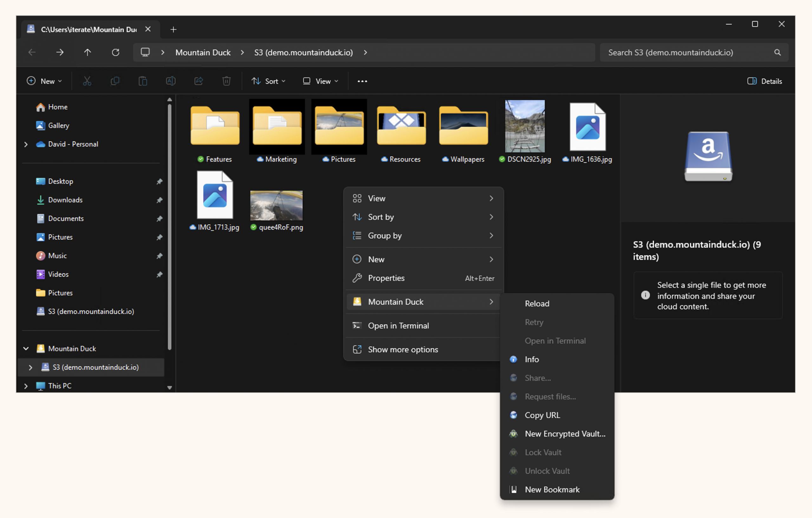Click S3 (demo.mountainduck.io) breadcrumb
The height and width of the screenshot is (518, 812).
click(303, 52)
